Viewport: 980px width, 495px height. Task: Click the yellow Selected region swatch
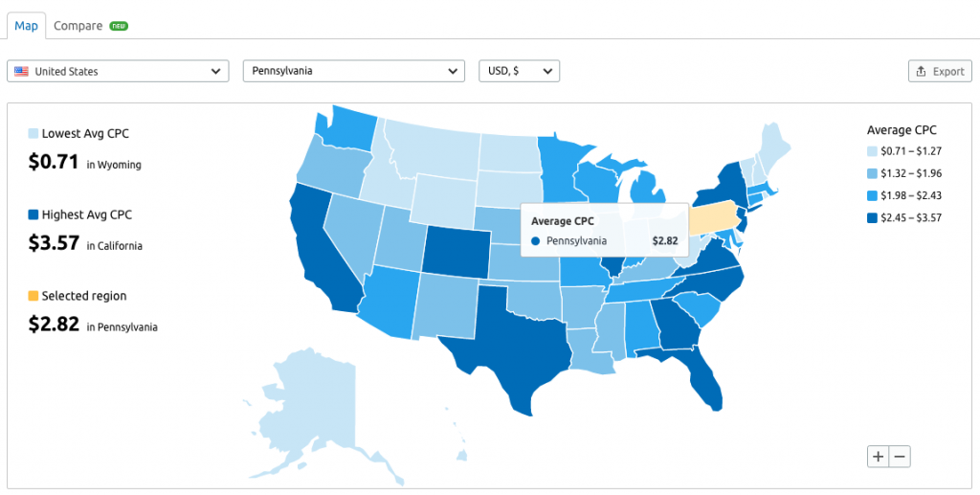coord(33,296)
